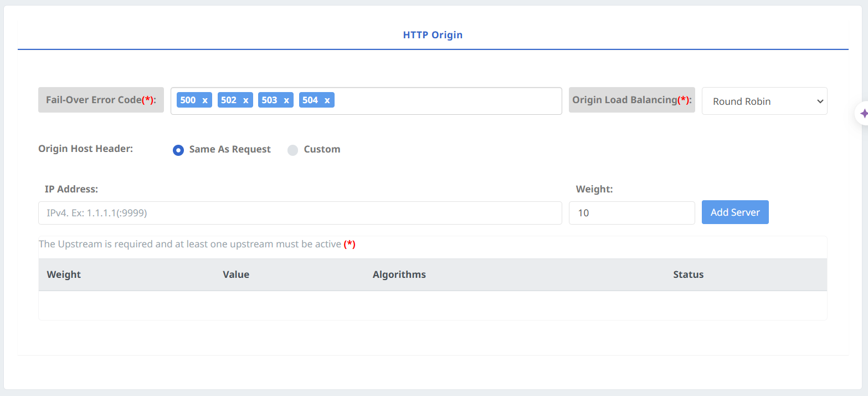Click the Value column header
This screenshot has height=396, width=868.
click(x=236, y=275)
